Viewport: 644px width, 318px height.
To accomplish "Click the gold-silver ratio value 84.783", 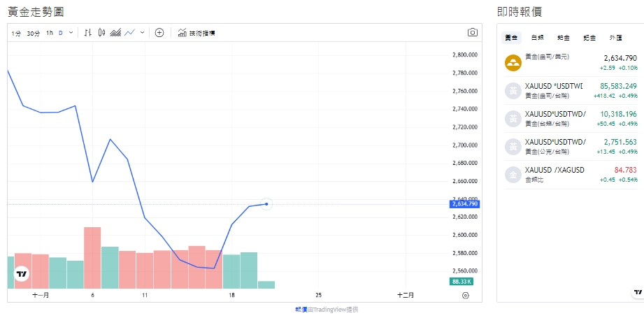I will [626, 170].
